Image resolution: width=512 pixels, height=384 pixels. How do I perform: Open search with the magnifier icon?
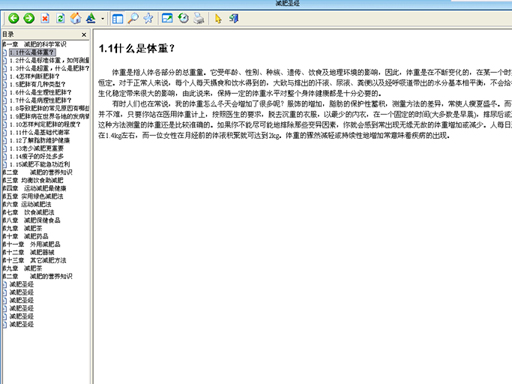[133, 18]
